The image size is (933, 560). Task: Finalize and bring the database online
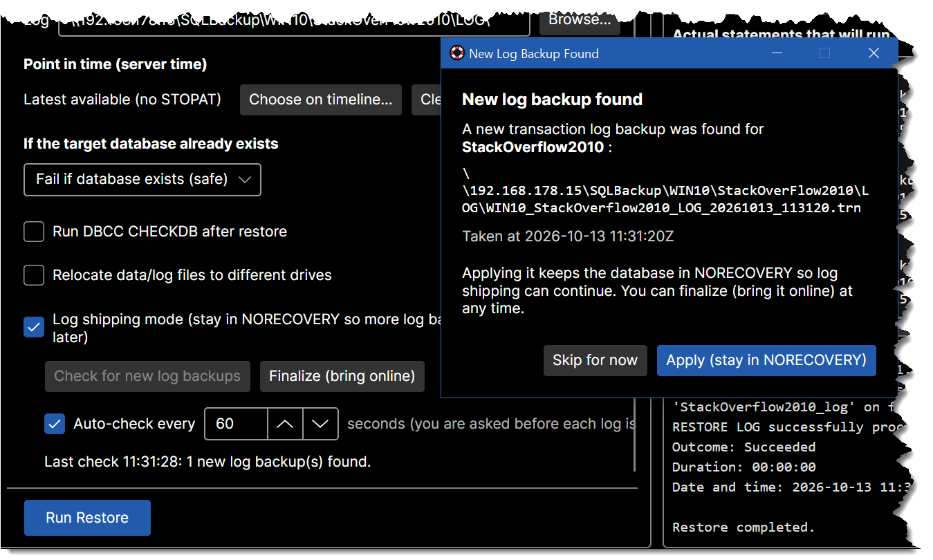coord(342,376)
